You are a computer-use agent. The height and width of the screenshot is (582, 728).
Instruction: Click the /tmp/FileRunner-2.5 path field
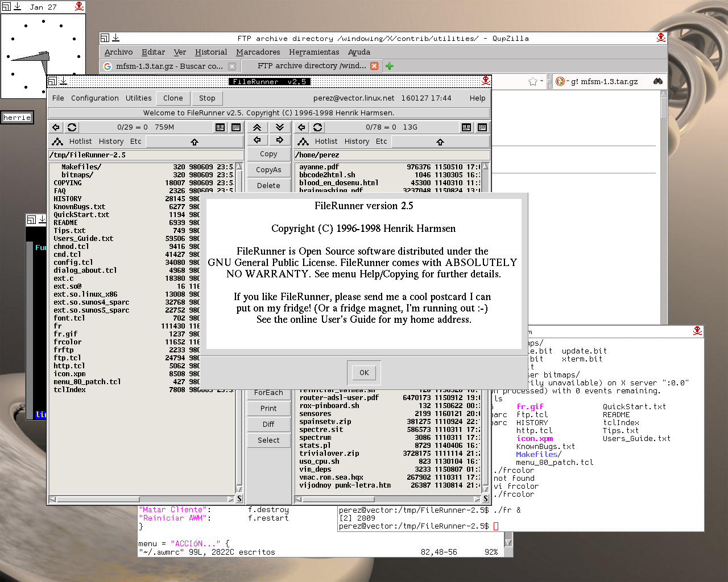146,155
